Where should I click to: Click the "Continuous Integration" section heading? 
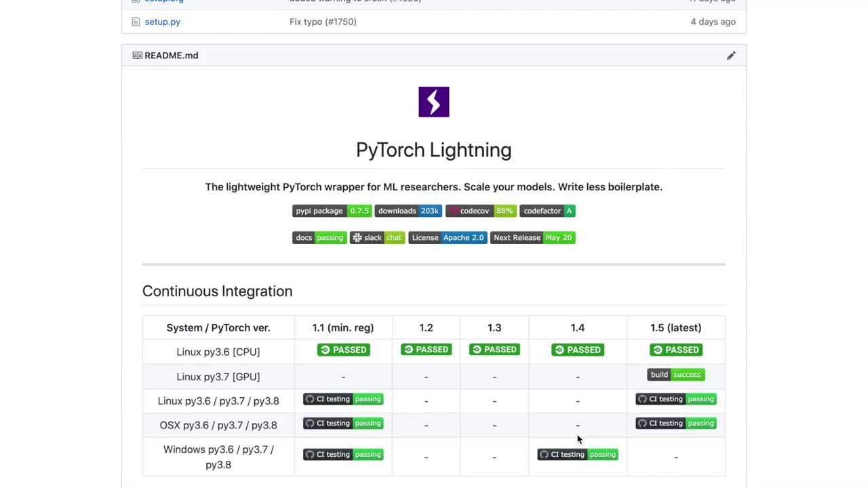coord(218,291)
